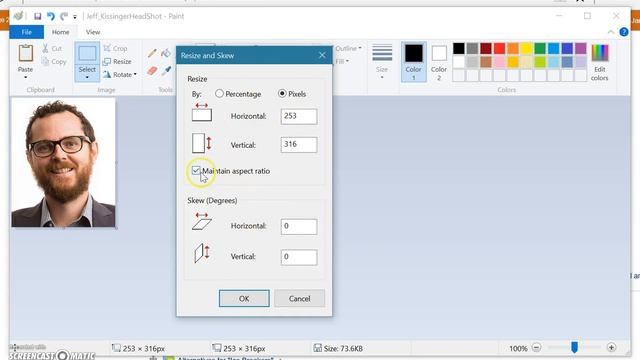Pick the red palette swatch
640x360 pixels.
[499, 49]
